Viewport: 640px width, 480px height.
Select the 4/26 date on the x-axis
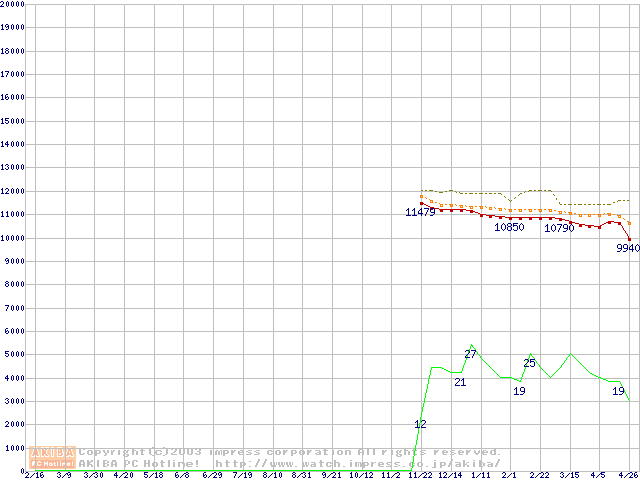pos(628,475)
